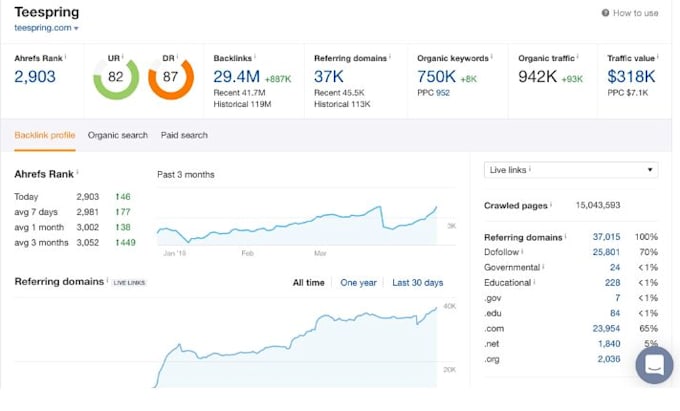
Task: Open the Live links dropdown
Action: tap(571, 170)
